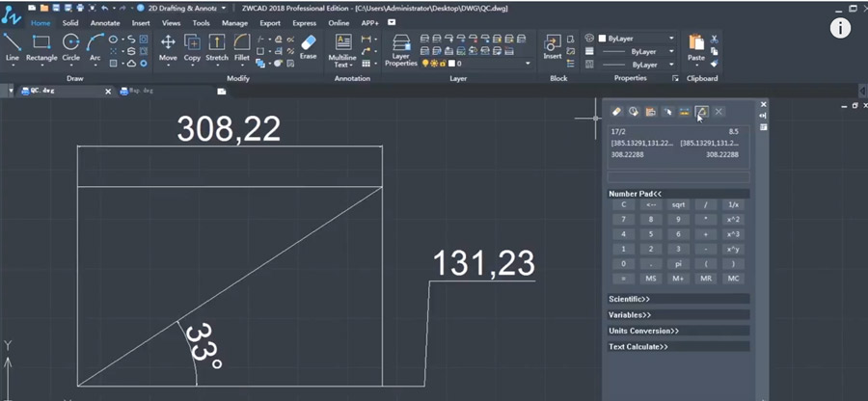This screenshot has width=868, height=401.
Task: Activate the Fillet tool
Action: point(242,46)
